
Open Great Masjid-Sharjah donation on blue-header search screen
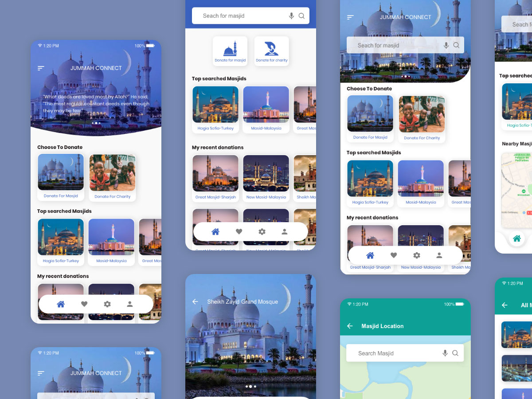click(x=215, y=178)
